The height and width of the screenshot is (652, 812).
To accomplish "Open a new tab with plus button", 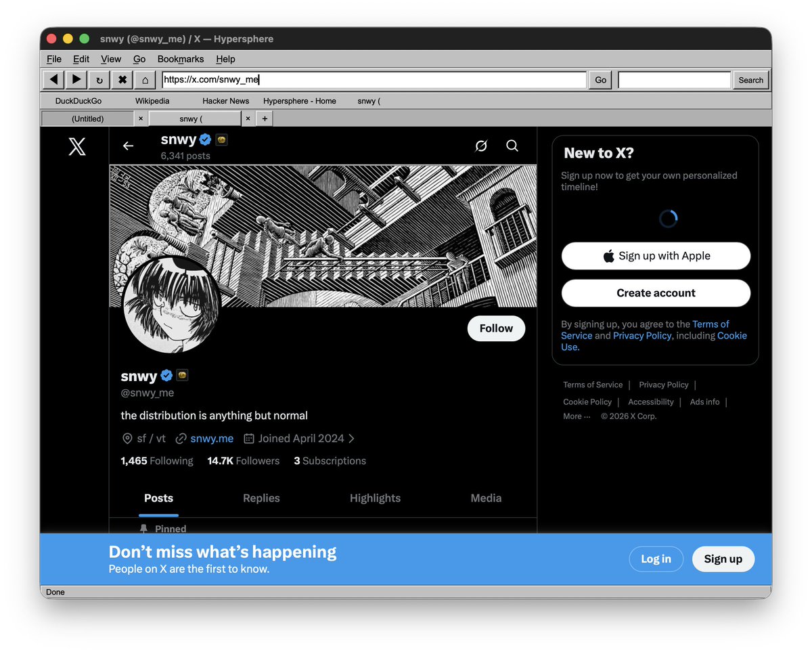I will tap(265, 118).
